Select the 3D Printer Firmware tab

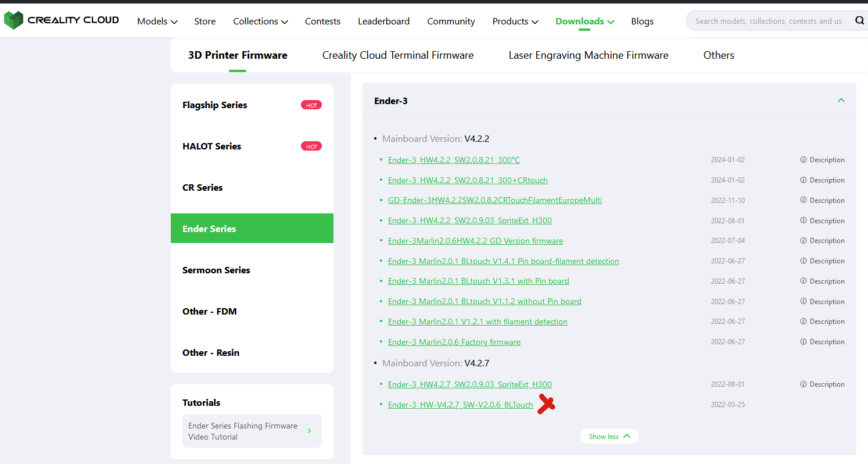click(x=238, y=55)
